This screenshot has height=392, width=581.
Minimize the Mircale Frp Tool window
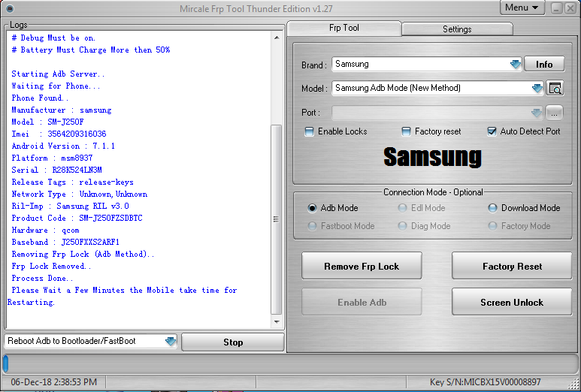[x=556, y=8]
